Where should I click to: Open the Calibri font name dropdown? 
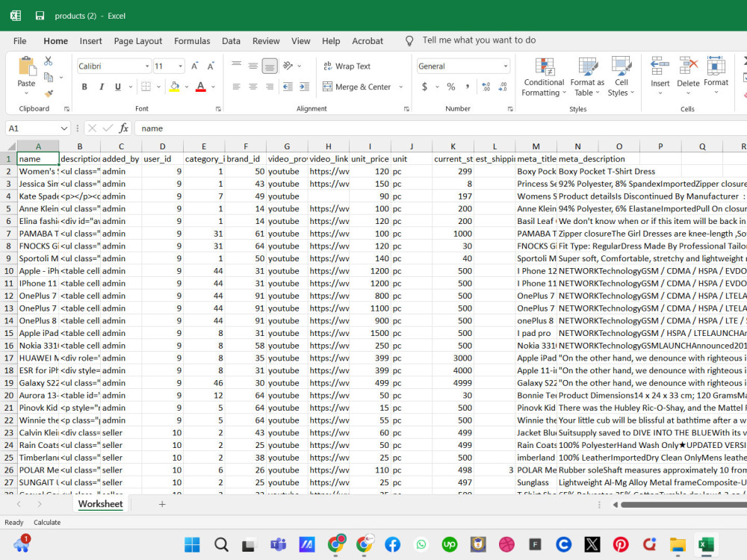pyautogui.click(x=146, y=66)
